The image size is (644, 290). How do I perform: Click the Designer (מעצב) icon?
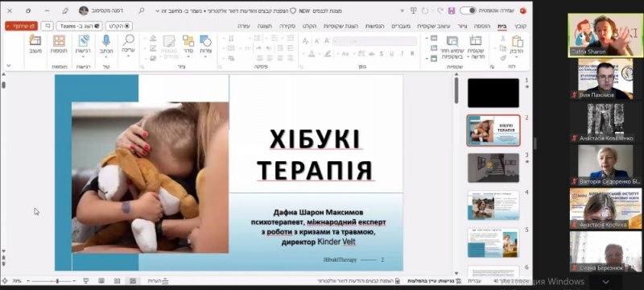[35, 40]
